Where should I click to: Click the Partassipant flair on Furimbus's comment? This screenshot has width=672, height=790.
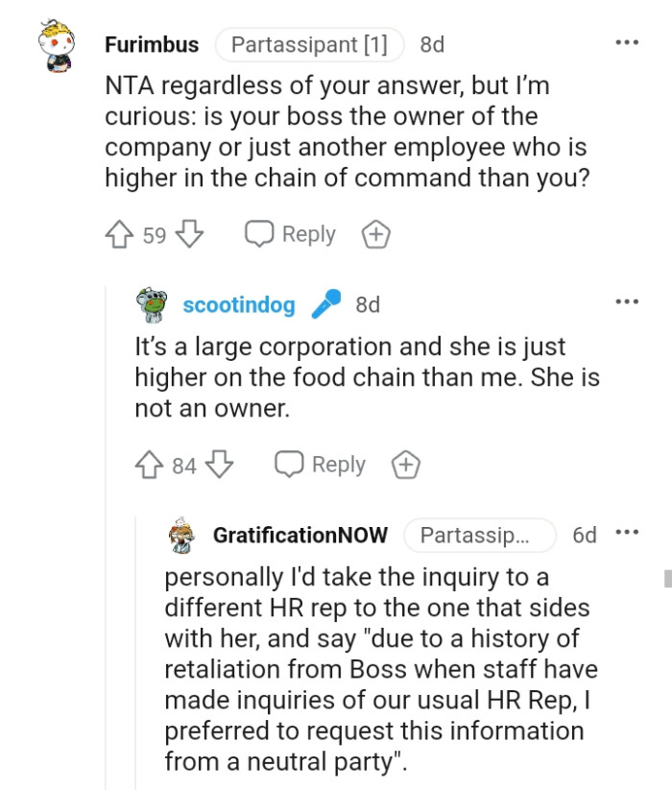309,44
